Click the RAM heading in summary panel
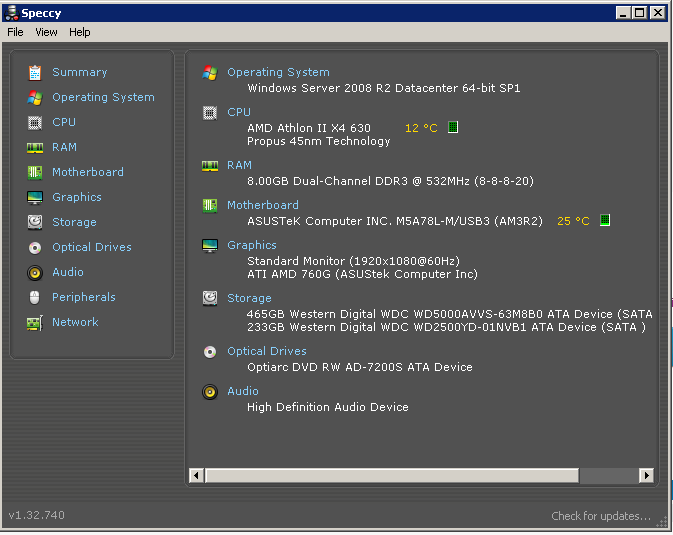Viewport: 673px width, 535px height. 239,165
